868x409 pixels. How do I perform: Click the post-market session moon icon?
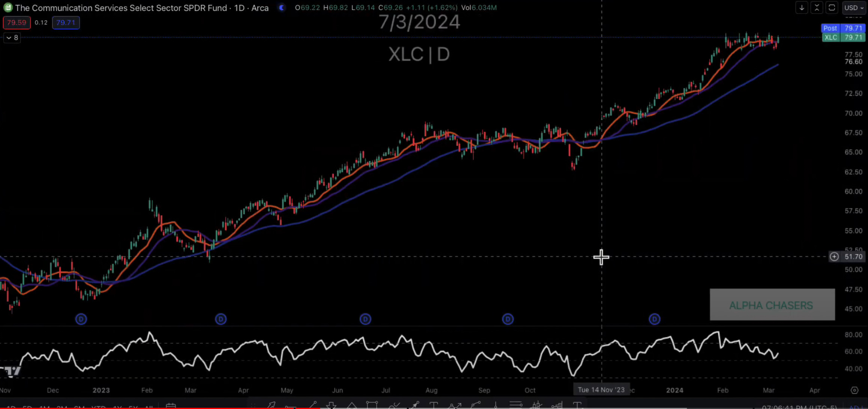282,8
